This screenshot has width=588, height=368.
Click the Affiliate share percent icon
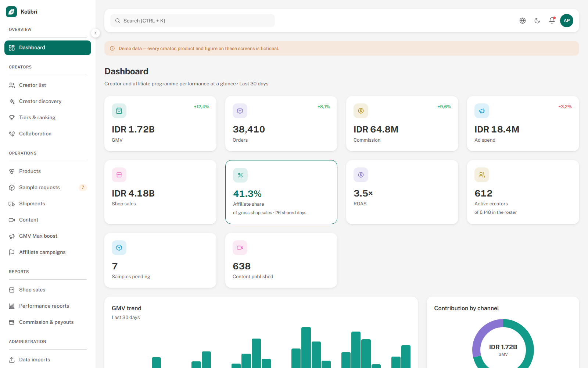point(240,175)
